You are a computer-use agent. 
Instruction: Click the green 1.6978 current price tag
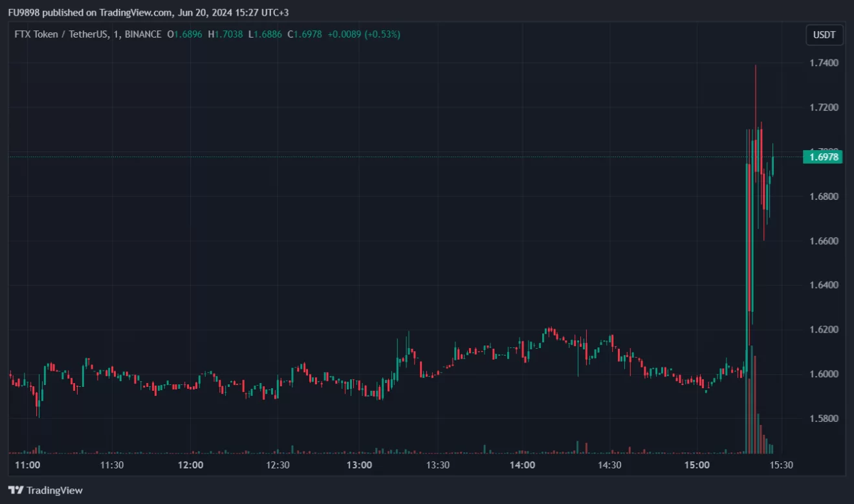[x=822, y=157]
